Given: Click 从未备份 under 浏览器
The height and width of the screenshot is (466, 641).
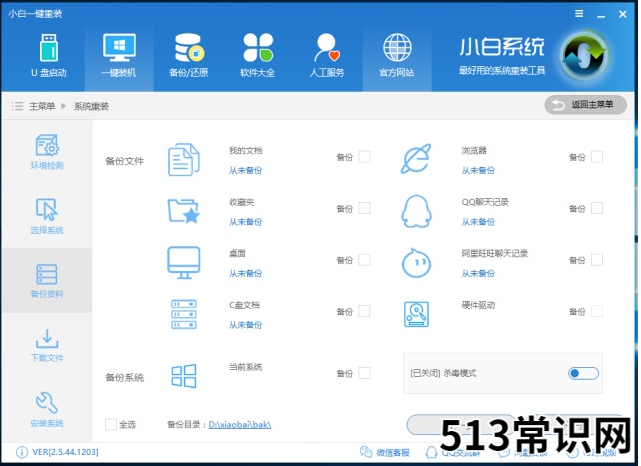Looking at the screenshot, I should 478,170.
